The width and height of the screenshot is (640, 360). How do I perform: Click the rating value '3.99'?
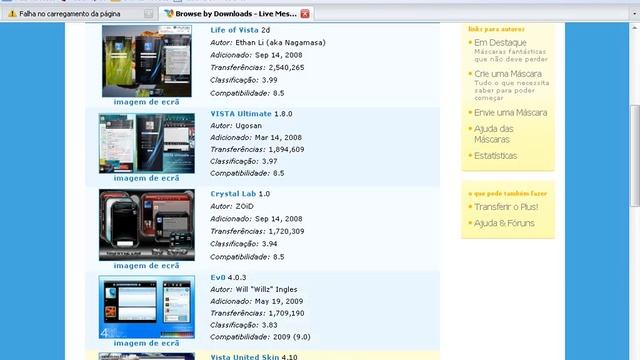pyautogui.click(x=269, y=80)
